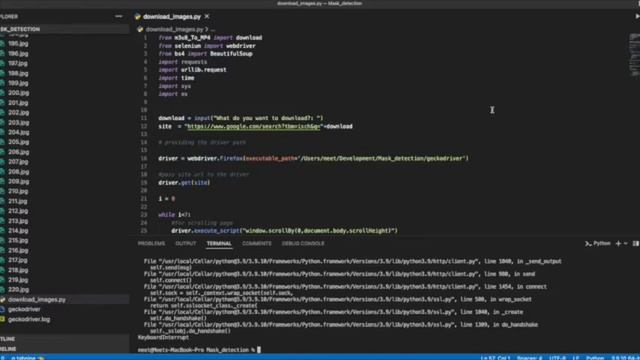The width and height of the screenshot is (640, 360).
Task: Split the terminal with split icon
Action: [636, 243]
